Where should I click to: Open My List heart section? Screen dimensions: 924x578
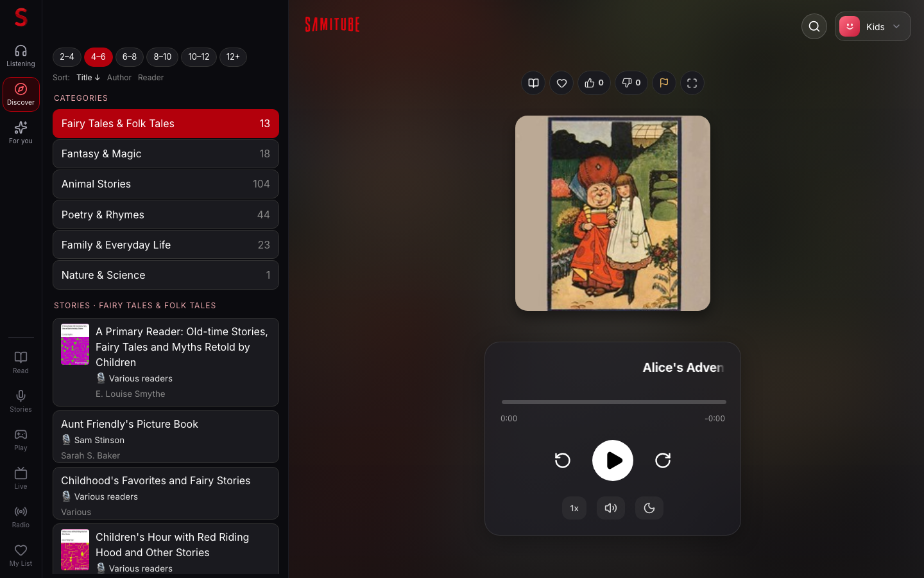click(21, 556)
